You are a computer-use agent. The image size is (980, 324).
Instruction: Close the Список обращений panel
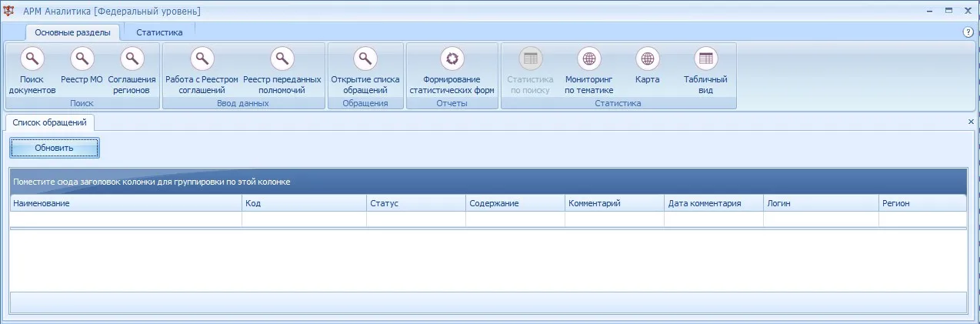pyautogui.click(x=970, y=122)
